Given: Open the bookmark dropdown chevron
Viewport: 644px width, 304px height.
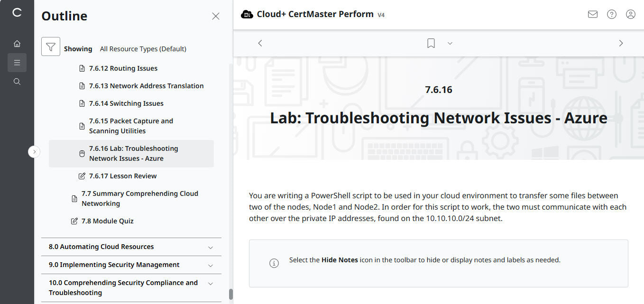Looking at the screenshot, I should tap(450, 43).
